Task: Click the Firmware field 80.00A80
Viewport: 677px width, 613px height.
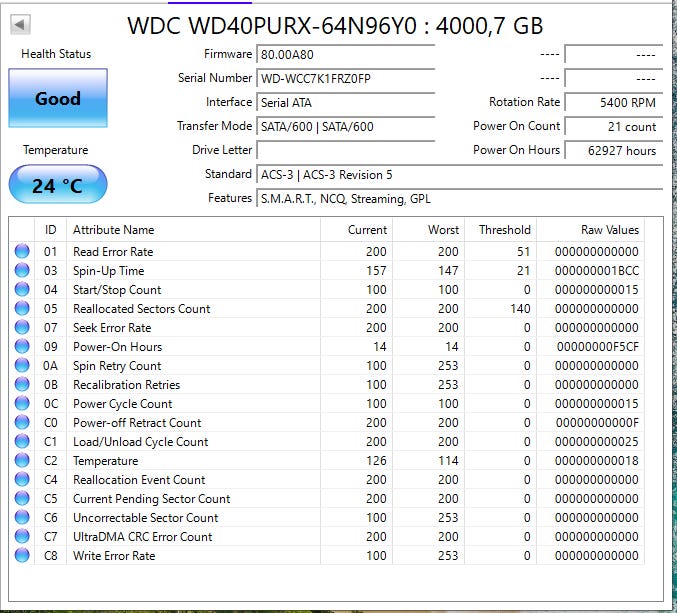Action: (345, 54)
